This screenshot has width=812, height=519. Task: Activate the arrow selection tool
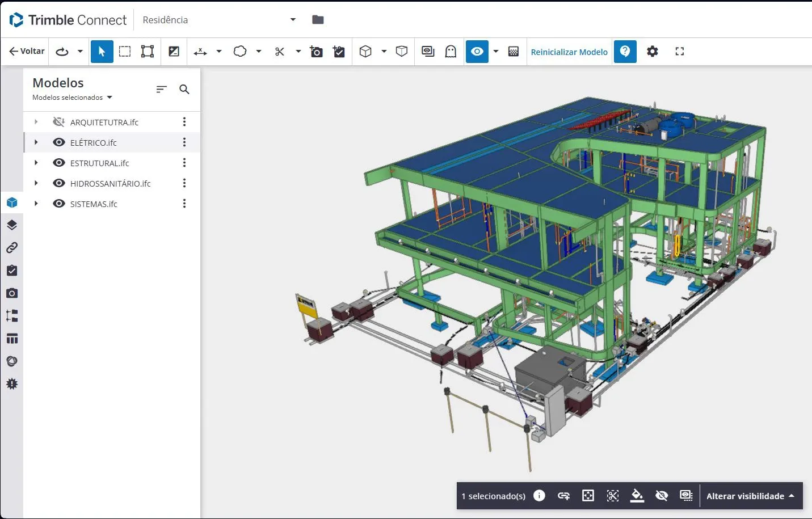pyautogui.click(x=102, y=52)
